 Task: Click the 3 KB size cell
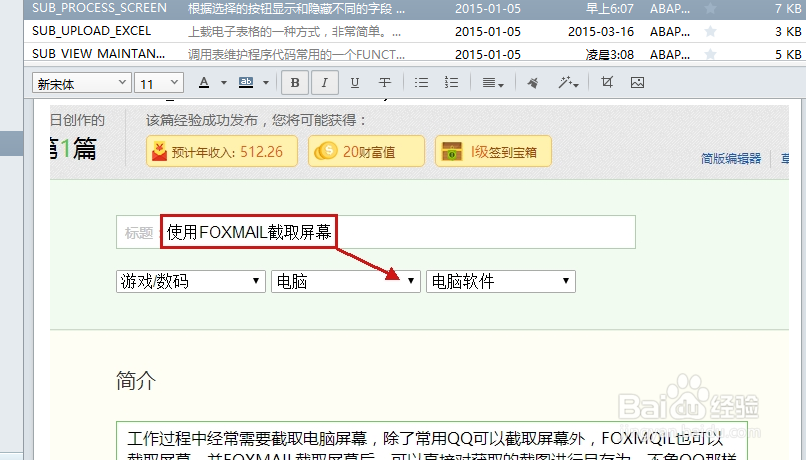(789, 31)
